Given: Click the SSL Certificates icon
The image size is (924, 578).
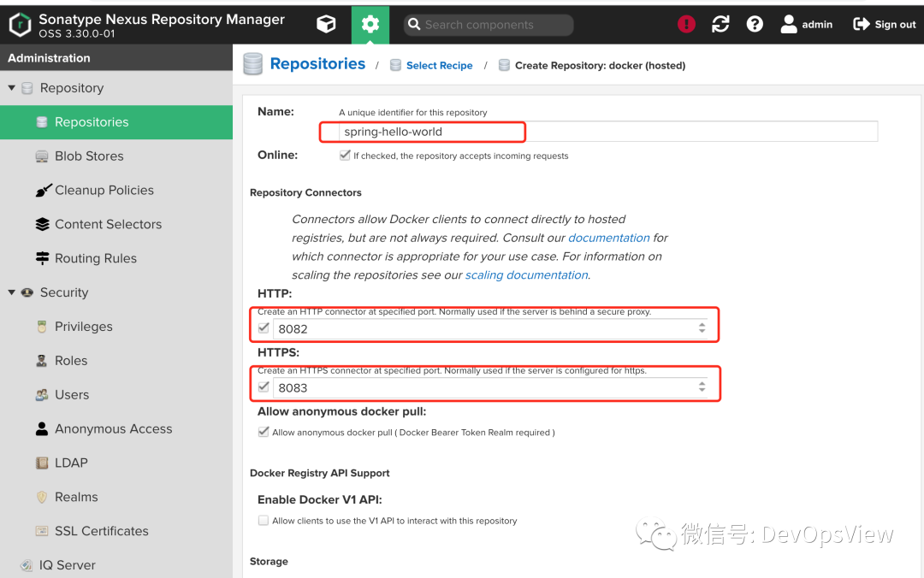Looking at the screenshot, I should click(x=42, y=531).
